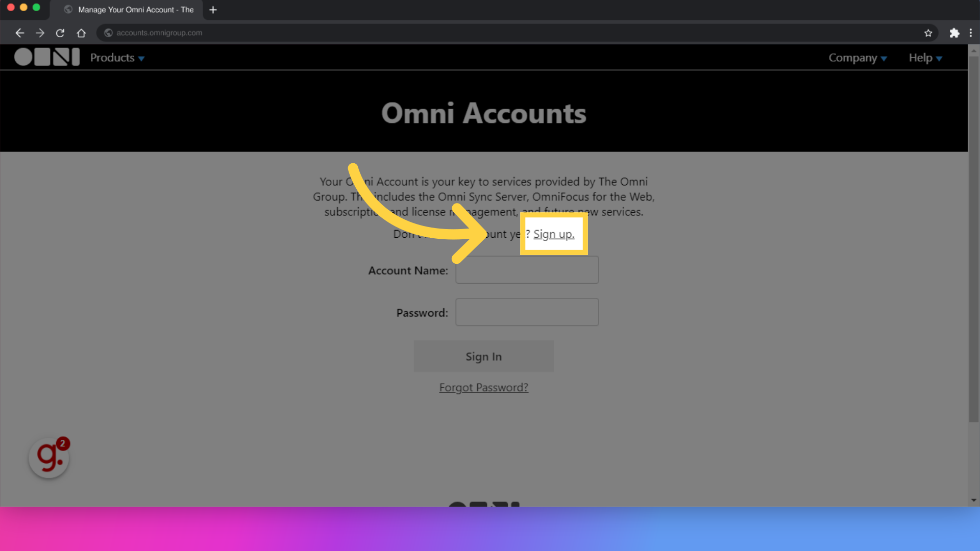Click the Sign In button
980x551 pixels.
pos(483,356)
